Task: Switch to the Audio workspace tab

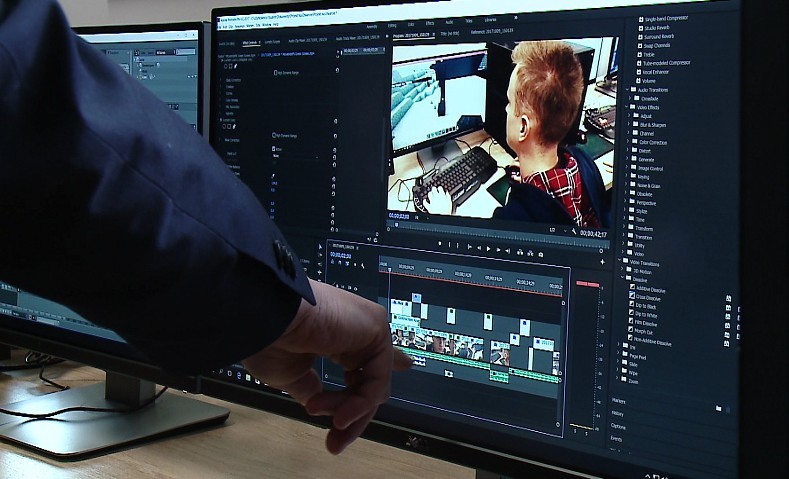Action: pos(449,22)
